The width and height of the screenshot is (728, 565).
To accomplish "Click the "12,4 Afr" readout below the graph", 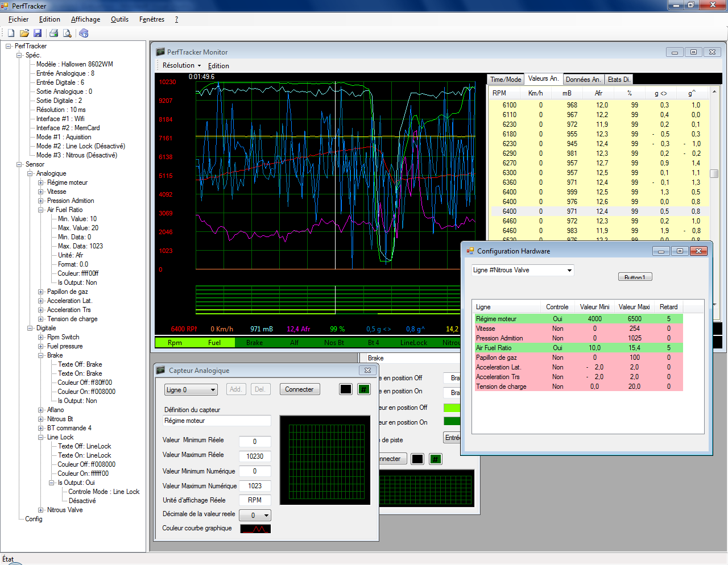I will (x=299, y=329).
